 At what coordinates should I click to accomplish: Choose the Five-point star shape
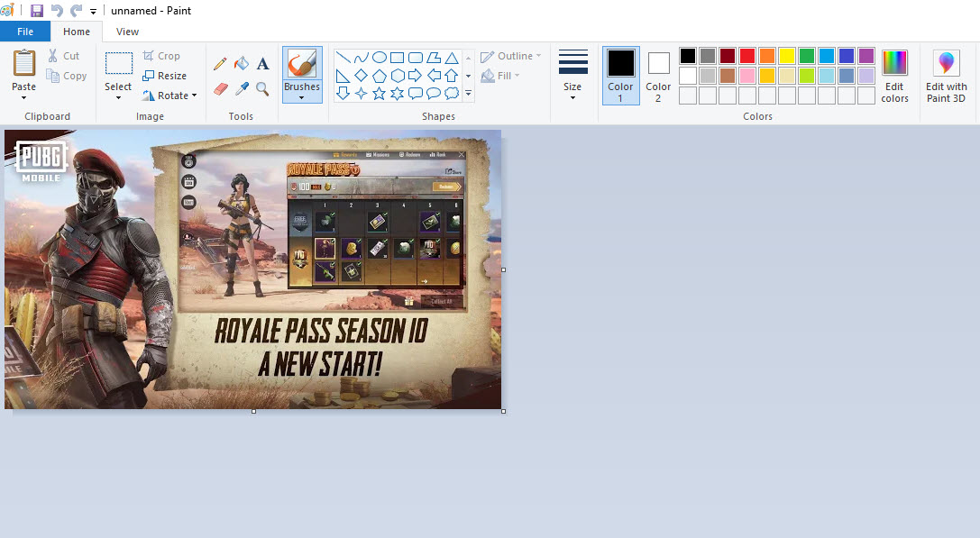click(380, 94)
